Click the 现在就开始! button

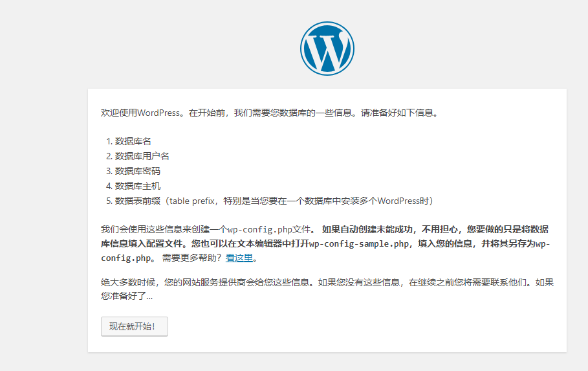pos(134,326)
